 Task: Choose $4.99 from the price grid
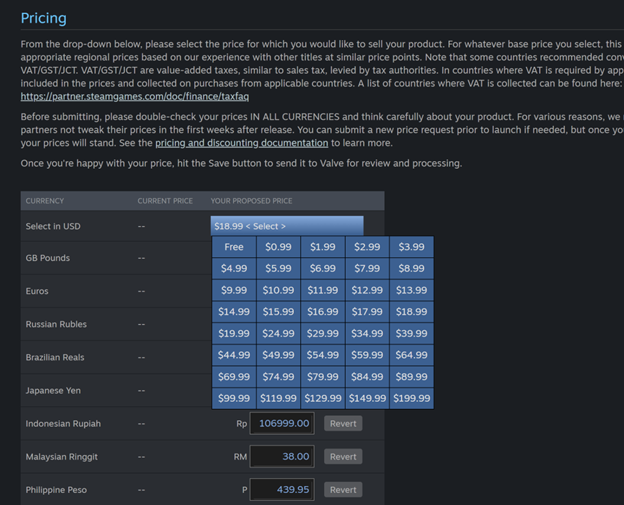tap(234, 268)
